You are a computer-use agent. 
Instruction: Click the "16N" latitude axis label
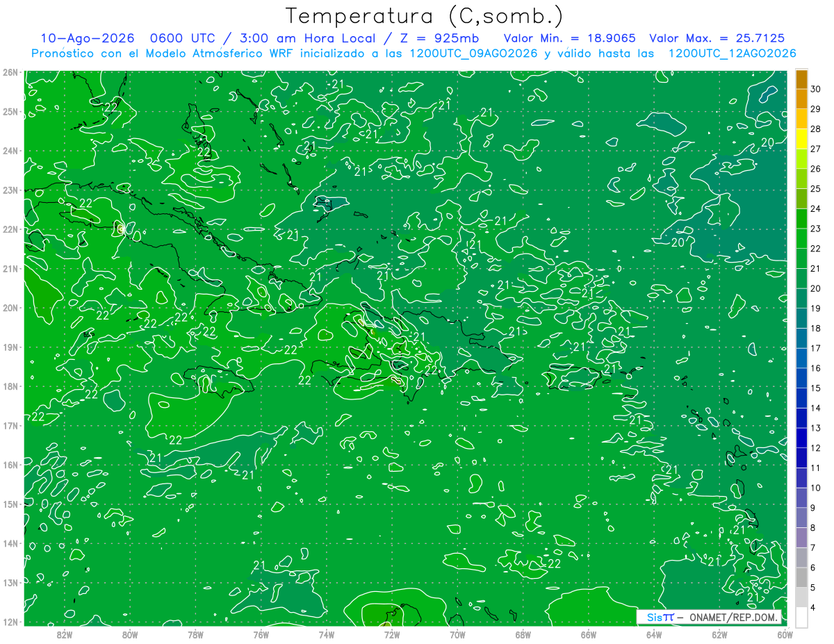[x=10, y=465]
